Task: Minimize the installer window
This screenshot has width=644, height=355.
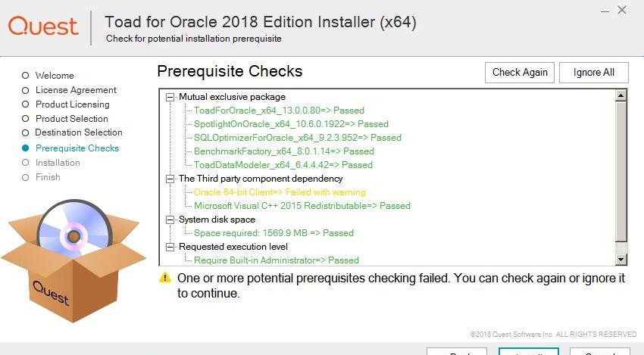Action: (605, 11)
